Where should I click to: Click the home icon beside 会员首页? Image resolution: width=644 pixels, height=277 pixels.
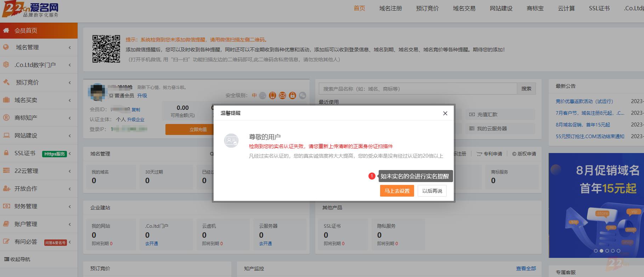point(6,30)
